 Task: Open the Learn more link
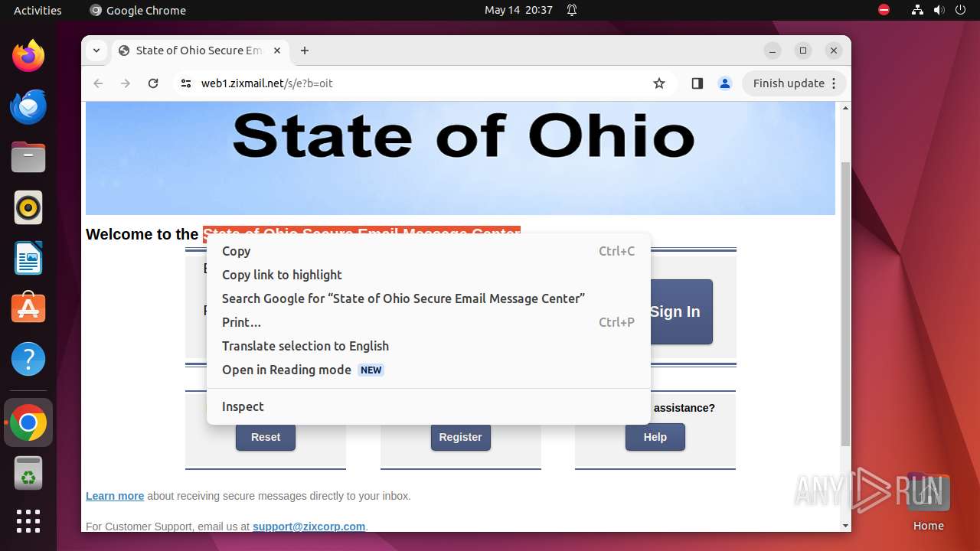(115, 496)
